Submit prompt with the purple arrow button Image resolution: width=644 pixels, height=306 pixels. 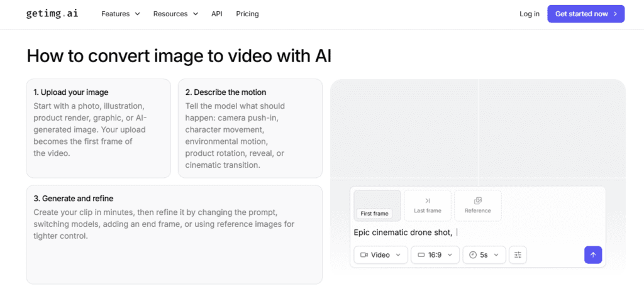coord(593,254)
